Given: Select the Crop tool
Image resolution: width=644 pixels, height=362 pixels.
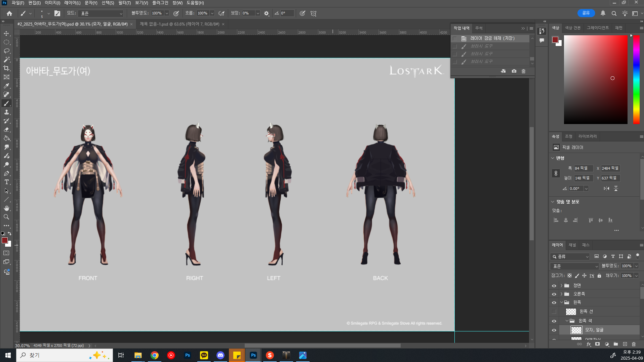Looking at the screenshot, I should pyautogui.click(x=6, y=69).
